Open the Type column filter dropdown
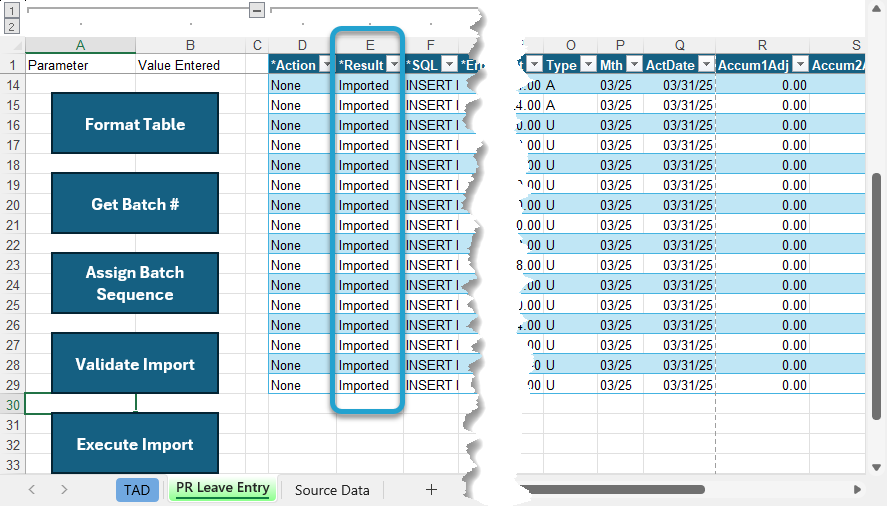Screen dimensions: 887x506 [x=589, y=65]
